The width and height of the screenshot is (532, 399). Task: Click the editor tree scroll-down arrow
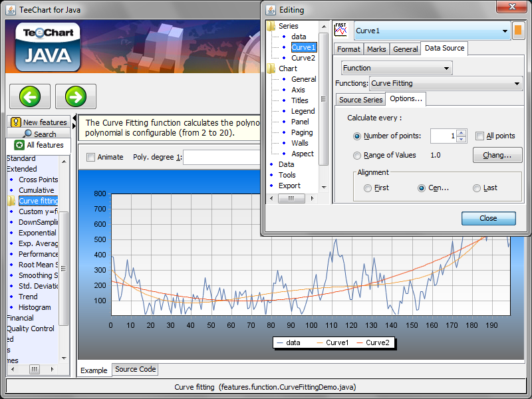point(324,187)
